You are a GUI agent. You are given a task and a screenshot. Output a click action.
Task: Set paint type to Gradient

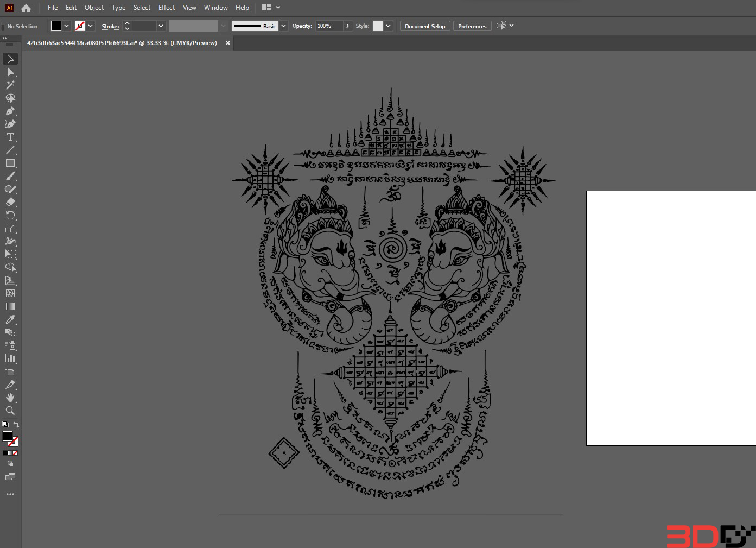[x=10, y=453]
